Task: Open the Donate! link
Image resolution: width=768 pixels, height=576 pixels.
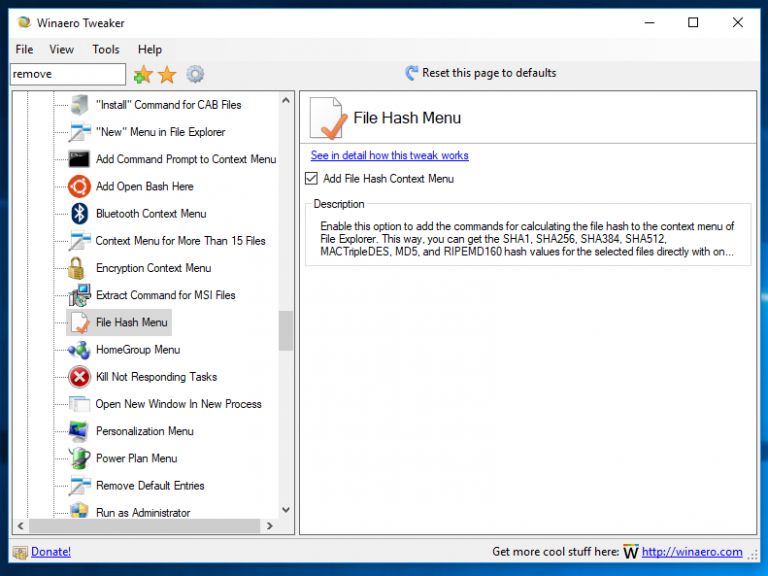Action: pos(51,552)
